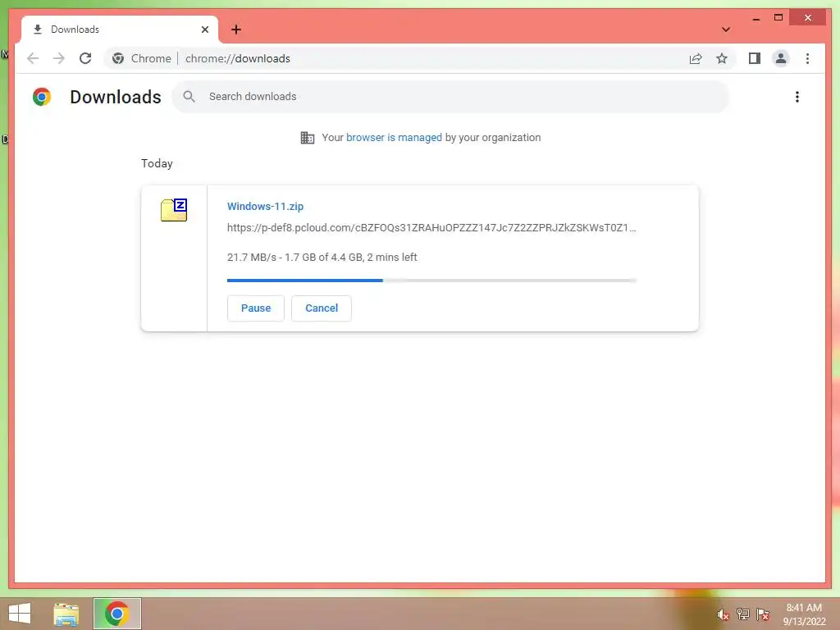840x630 pixels.
Task: Click the Today date heading
Action: pos(157,163)
